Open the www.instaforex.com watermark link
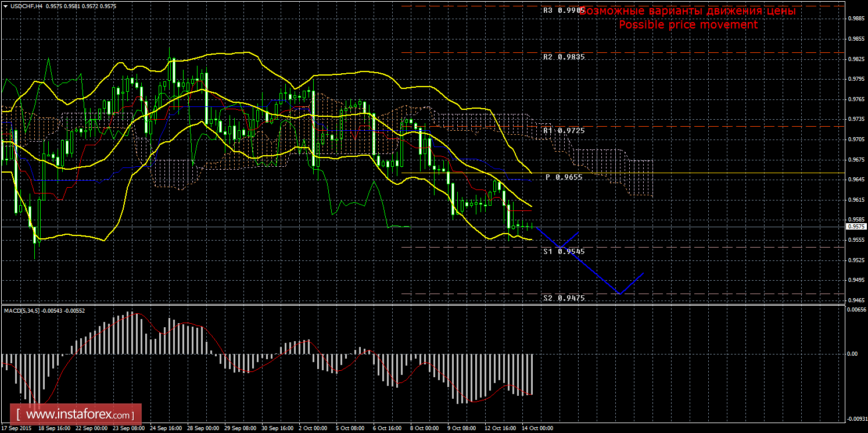Screen dimensions: 868x433 point(79,415)
